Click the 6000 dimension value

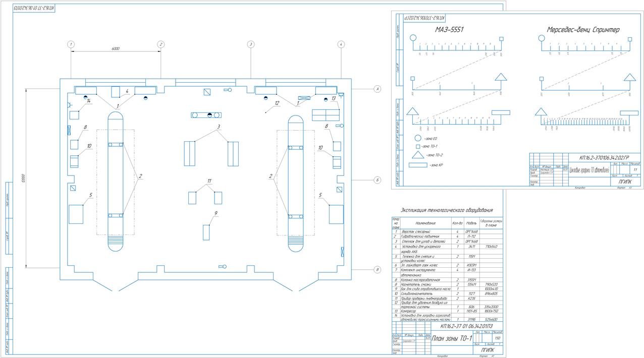[x=116, y=48]
